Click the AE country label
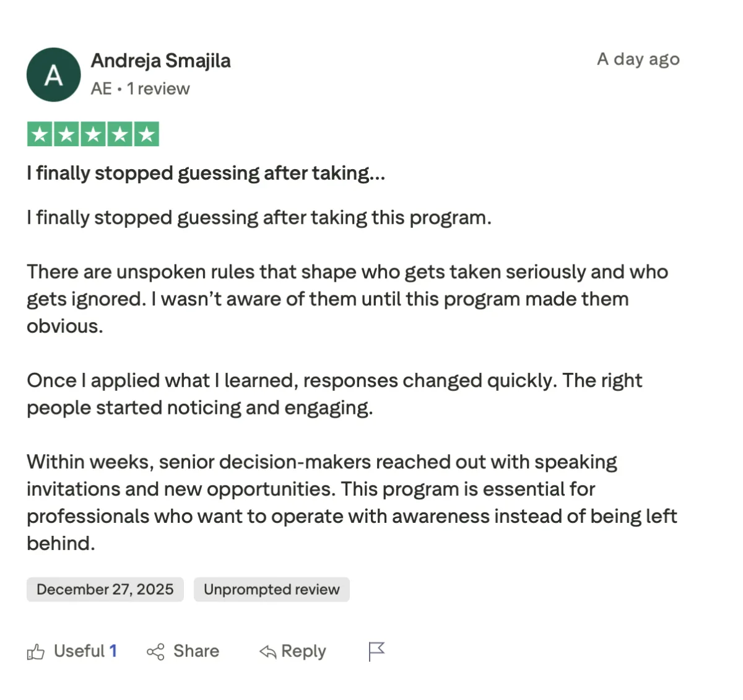The width and height of the screenshot is (743, 700). click(x=101, y=89)
